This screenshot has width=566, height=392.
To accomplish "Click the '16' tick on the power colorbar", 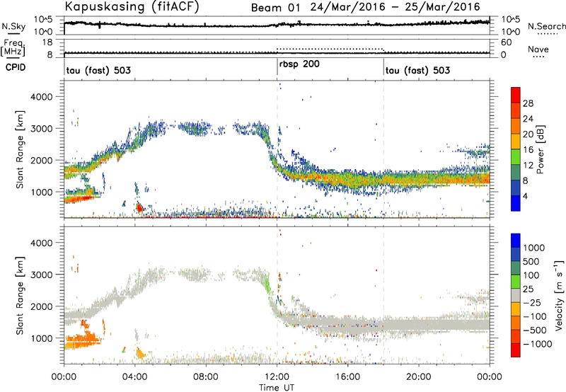I will [x=528, y=150].
